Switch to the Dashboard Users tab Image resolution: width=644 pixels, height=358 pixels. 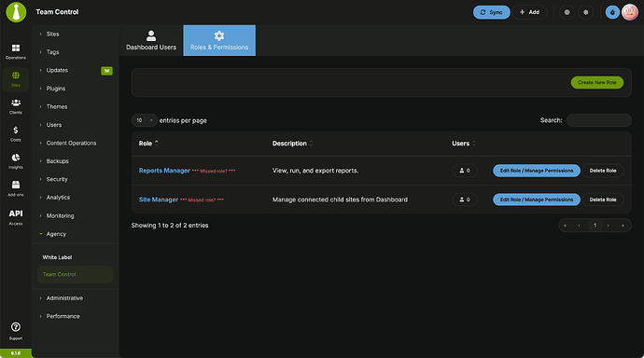(151, 41)
